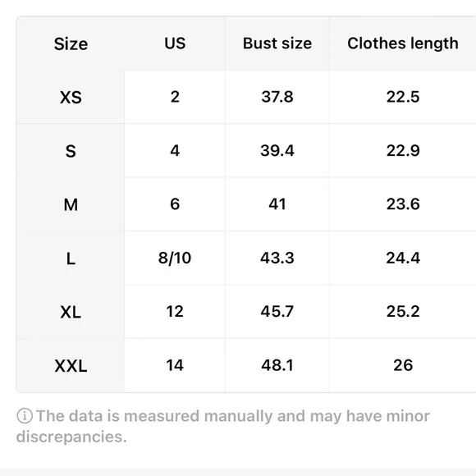This screenshot has width=476, height=476.
Task: Click the 26 clothes length value
Action: (403, 365)
